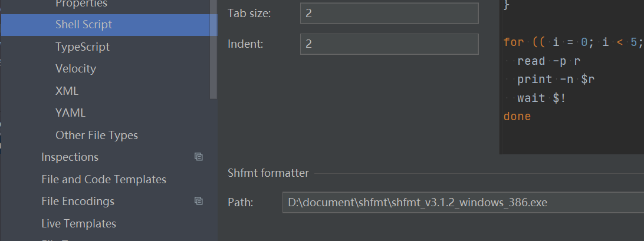The height and width of the screenshot is (241, 644).
Task: Open the Inspections settings page
Action: point(70,157)
